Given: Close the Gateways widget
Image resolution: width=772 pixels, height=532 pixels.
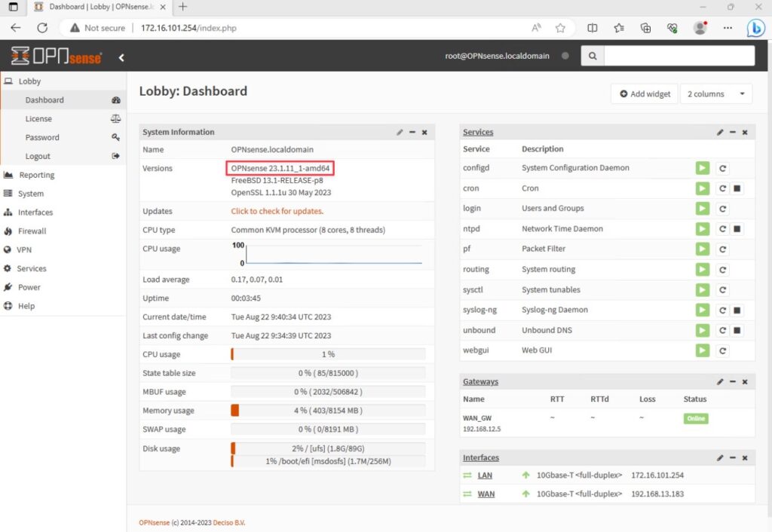Looking at the screenshot, I should (x=745, y=382).
